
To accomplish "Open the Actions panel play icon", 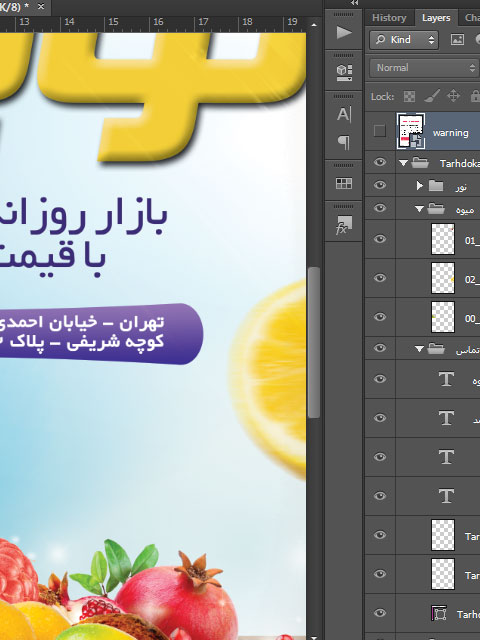I will 344,32.
